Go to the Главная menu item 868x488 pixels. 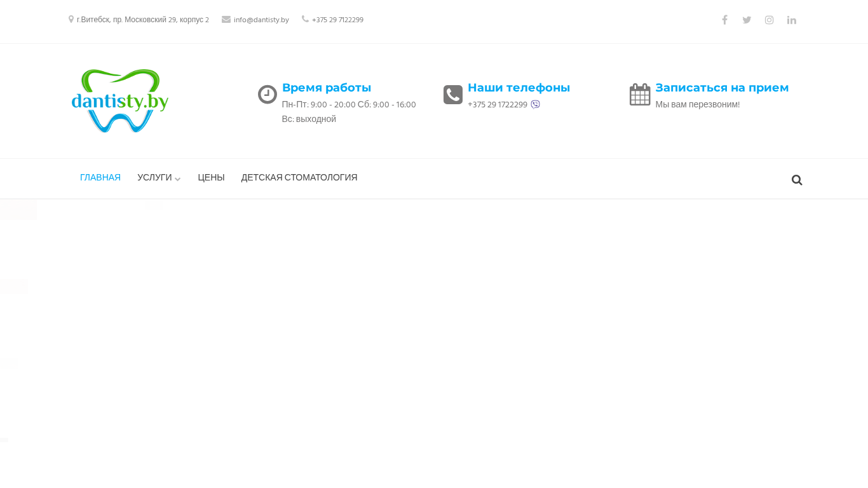pyautogui.click(x=100, y=177)
